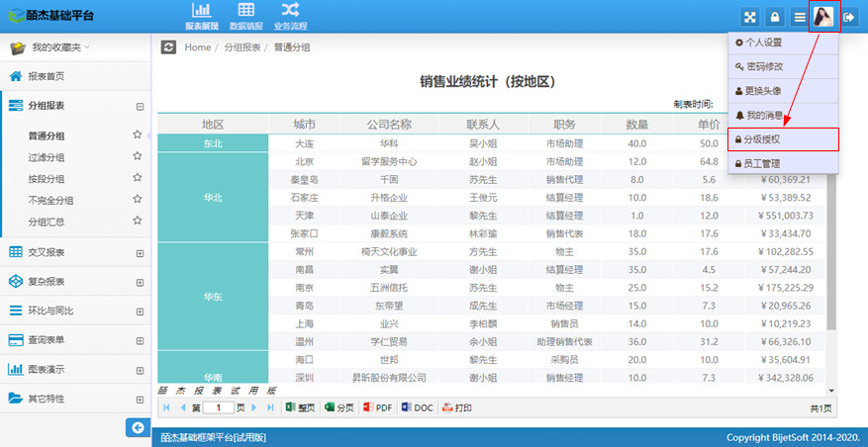Toggle favorite star for 分组汇总

pyautogui.click(x=138, y=222)
